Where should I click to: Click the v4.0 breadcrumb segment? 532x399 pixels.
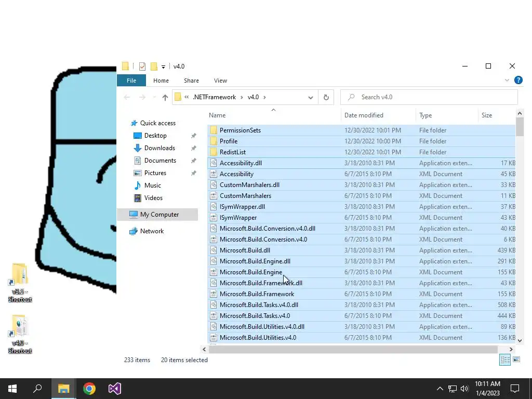[x=253, y=97]
